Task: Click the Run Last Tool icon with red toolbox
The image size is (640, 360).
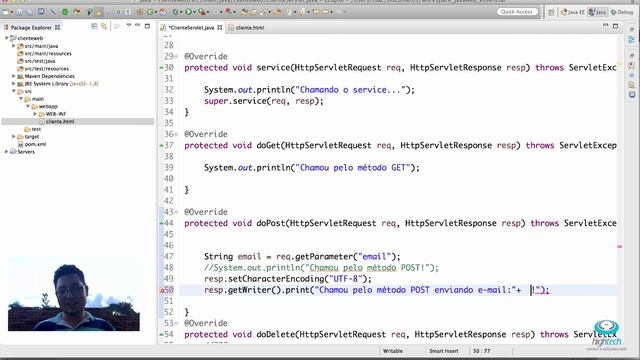Action: (202, 12)
